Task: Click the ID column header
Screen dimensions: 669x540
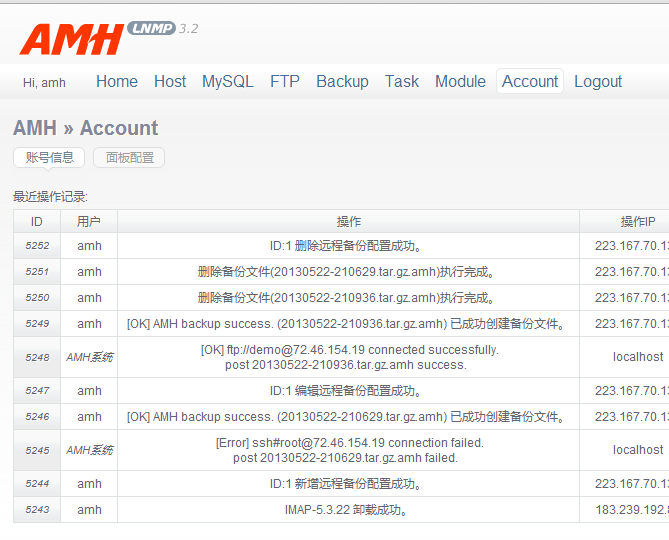Action: (x=37, y=221)
